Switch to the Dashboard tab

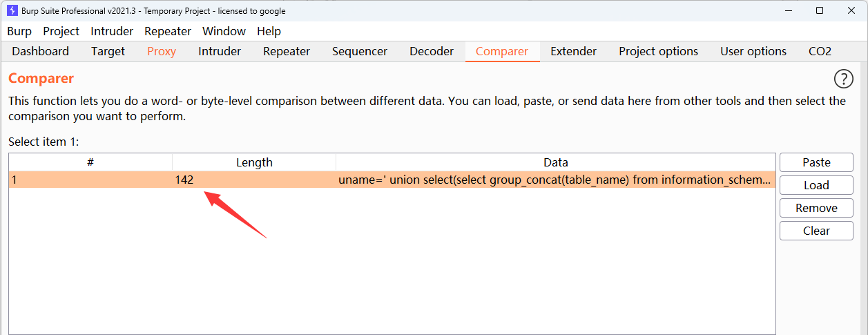41,51
